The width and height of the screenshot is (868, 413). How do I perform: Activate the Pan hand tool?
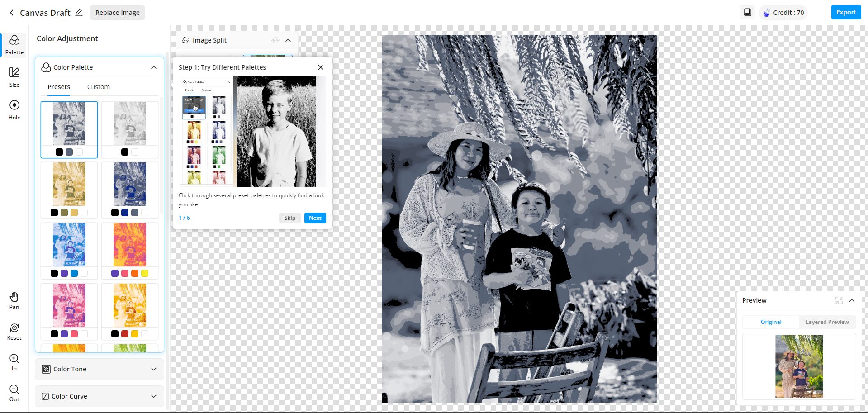(x=14, y=300)
